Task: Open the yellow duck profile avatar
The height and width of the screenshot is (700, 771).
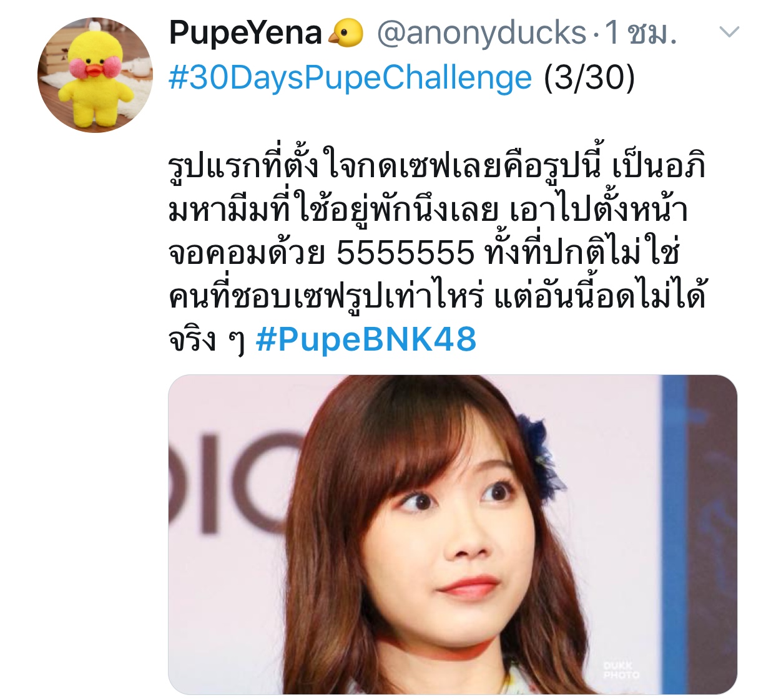Action: 95,75
